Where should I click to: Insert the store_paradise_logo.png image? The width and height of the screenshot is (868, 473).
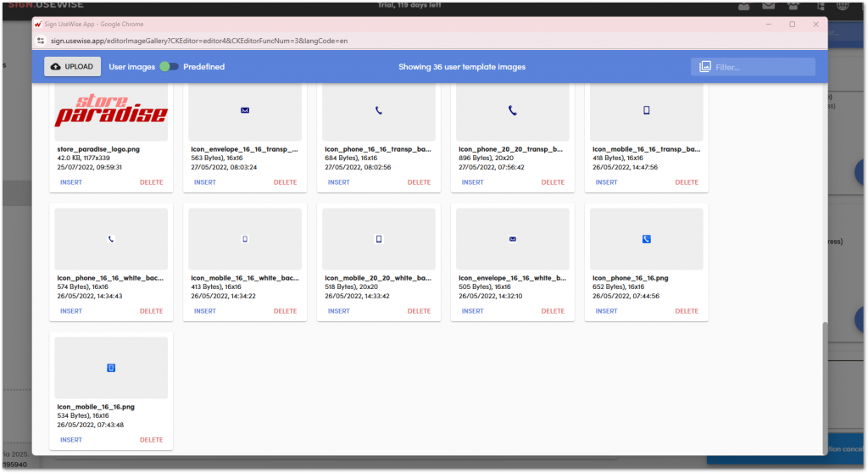point(71,182)
